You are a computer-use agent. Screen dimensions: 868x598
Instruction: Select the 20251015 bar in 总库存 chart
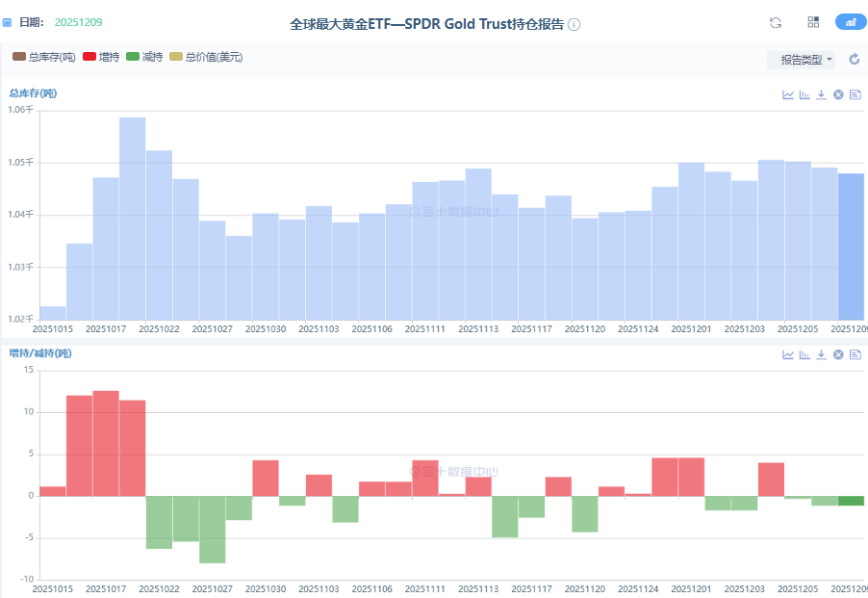pos(53,313)
